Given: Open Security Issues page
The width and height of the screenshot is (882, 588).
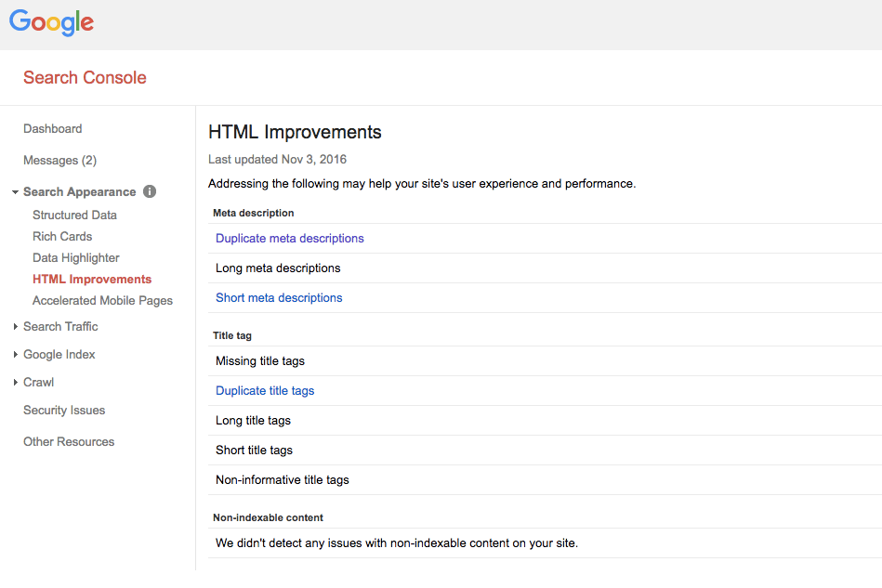Looking at the screenshot, I should coord(64,411).
